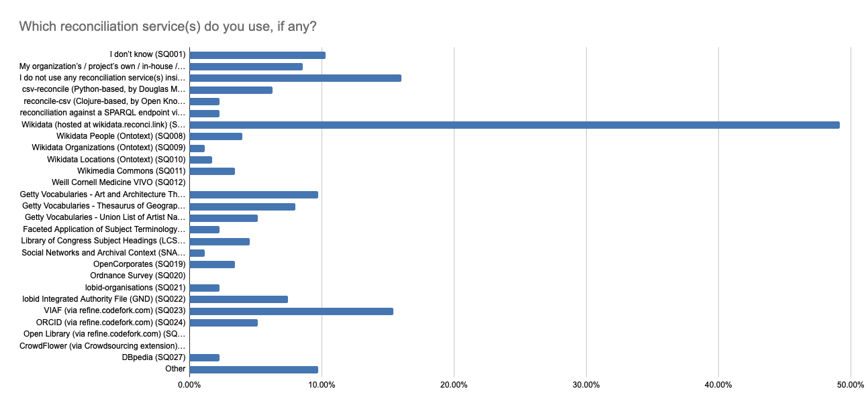The width and height of the screenshot is (868, 407).
Task: Select the Getty Art and Architecture Thesaurus bar
Action: point(254,194)
